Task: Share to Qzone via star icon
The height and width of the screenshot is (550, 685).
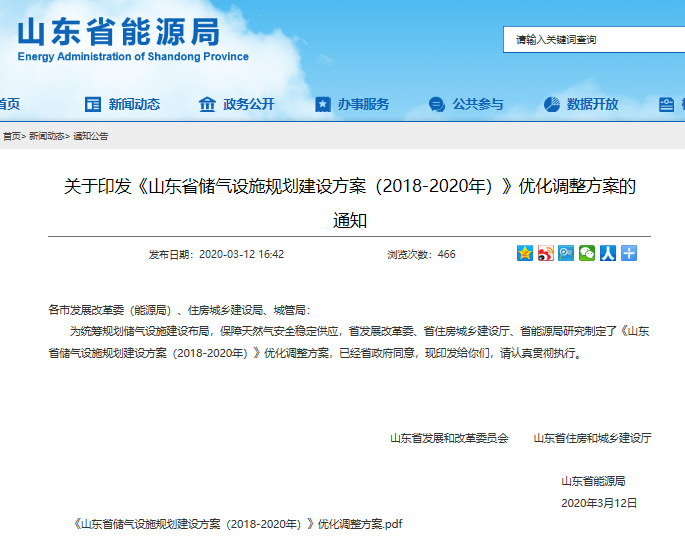Action: coord(525,254)
